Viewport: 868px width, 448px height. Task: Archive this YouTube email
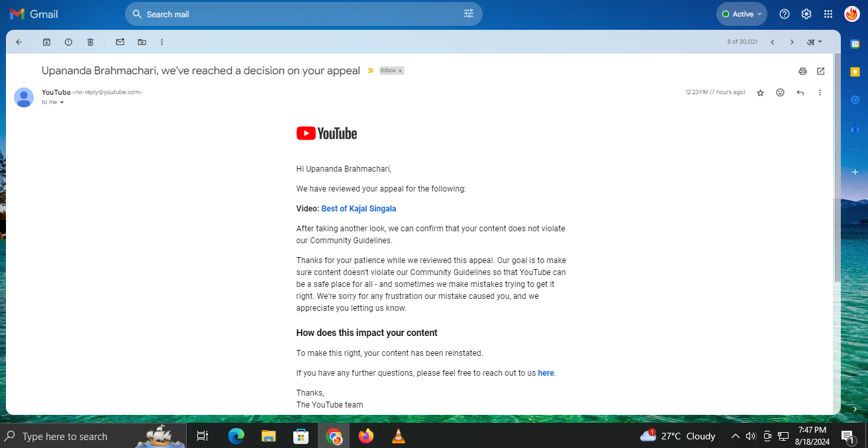tap(46, 42)
